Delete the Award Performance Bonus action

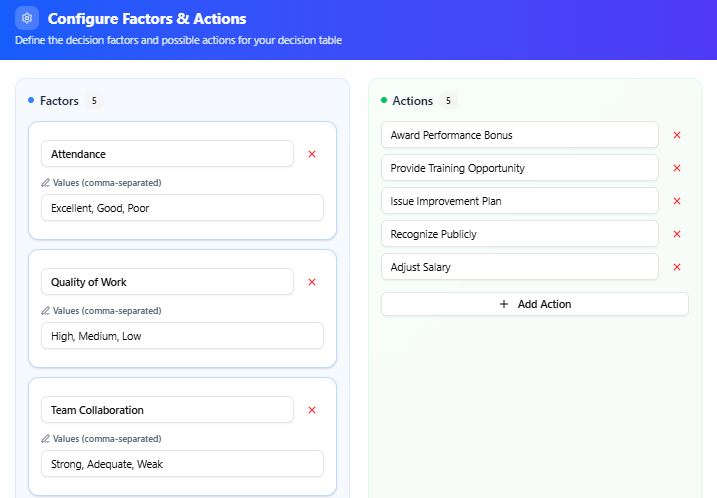tap(677, 135)
